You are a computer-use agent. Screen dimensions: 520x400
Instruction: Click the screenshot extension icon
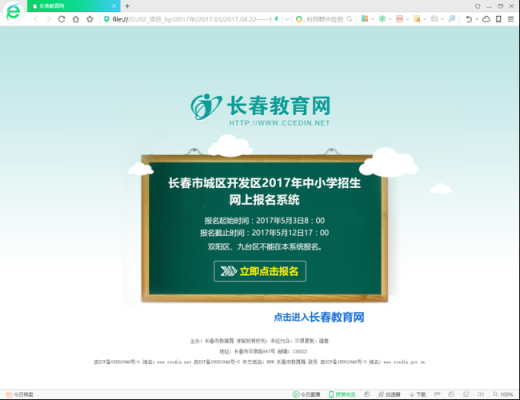(x=434, y=19)
